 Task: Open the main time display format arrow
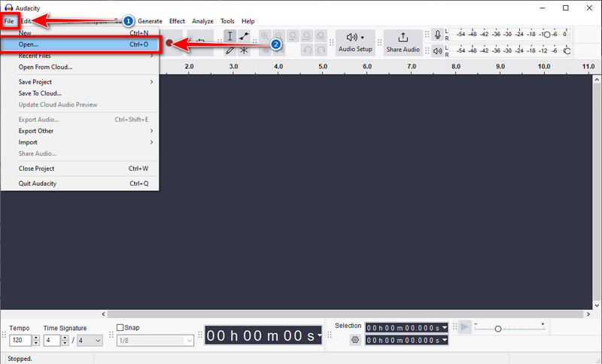(319, 335)
